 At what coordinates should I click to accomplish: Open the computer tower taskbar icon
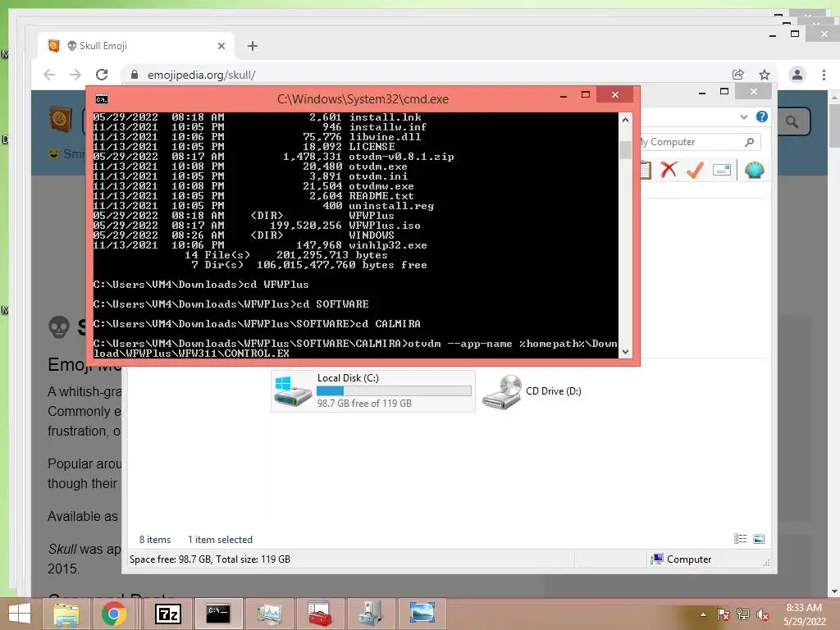point(371,614)
